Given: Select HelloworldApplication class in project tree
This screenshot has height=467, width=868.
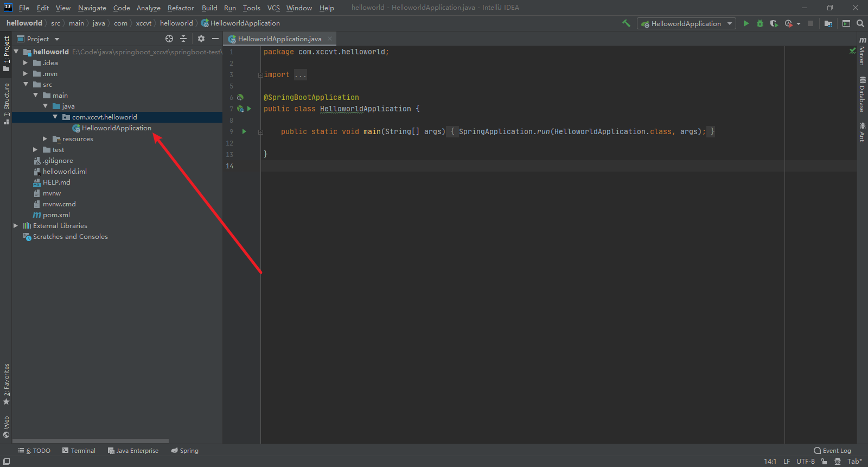Looking at the screenshot, I should coord(117,128).
